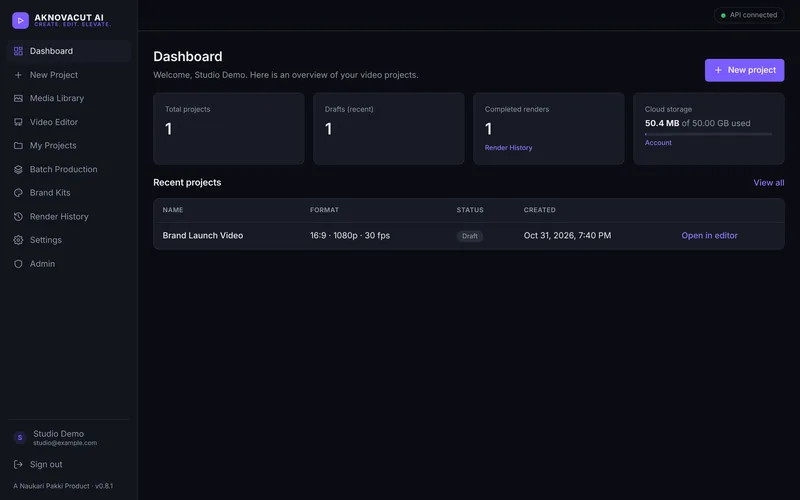Open the Brand Kits section
Screen dimensions: 800x500
point(69,193)
